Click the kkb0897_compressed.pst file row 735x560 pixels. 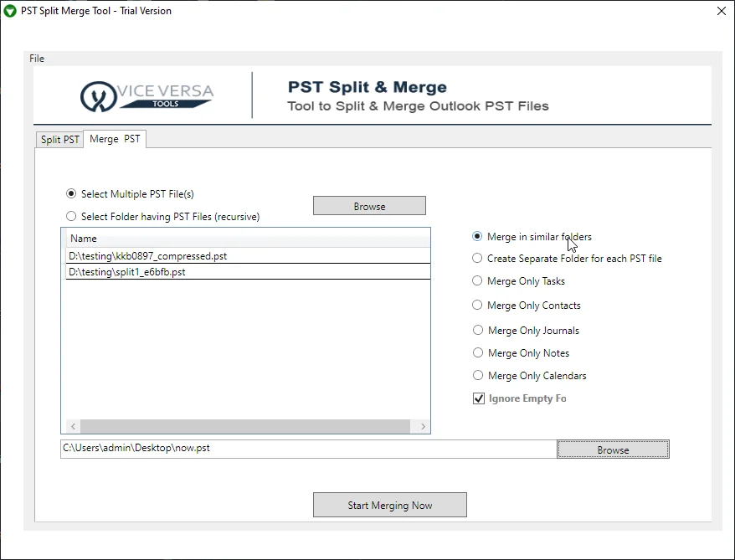tap(248, 256)
